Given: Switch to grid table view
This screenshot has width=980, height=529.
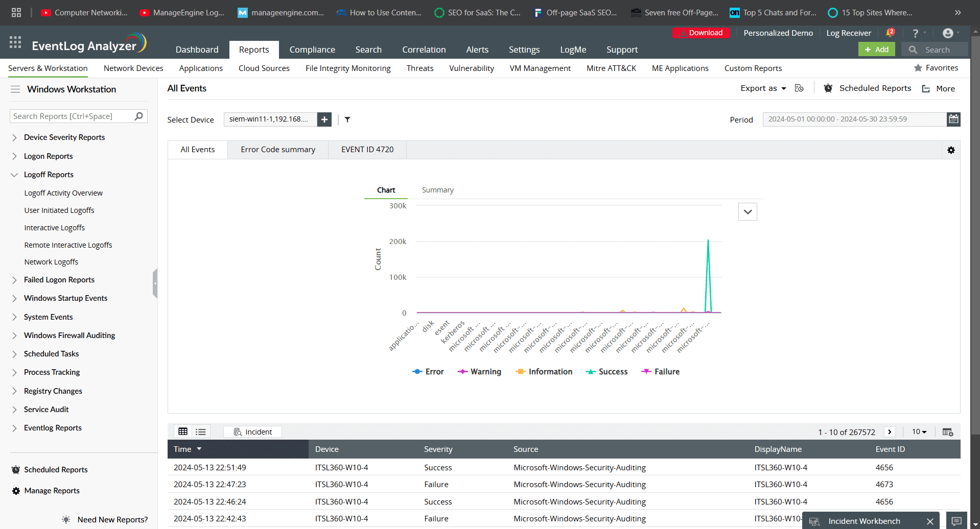Looking at the screenshot, I should pyautogui.click(x=183, y=432).
